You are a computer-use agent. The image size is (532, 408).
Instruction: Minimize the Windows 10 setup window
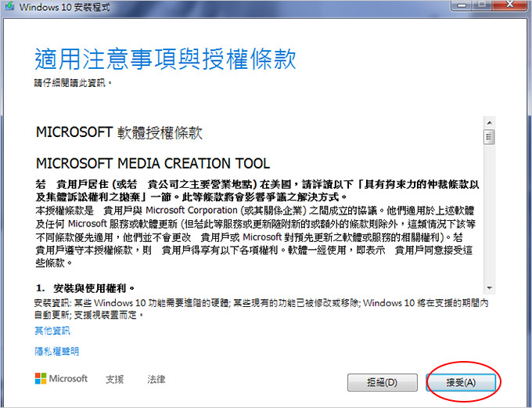[461, 5]
